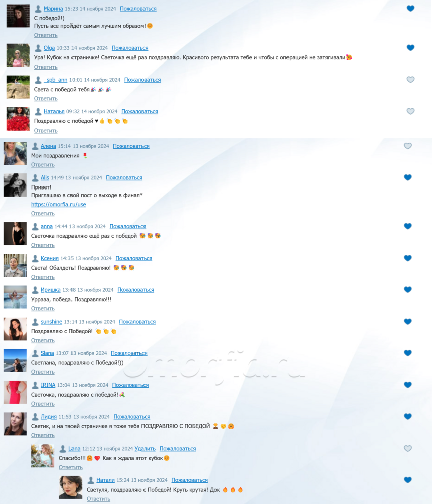The width and height of the screenshot is (432, 504).
Task: Open the omorfia.ru link in Alis's comment
Action: coord(58,205)
